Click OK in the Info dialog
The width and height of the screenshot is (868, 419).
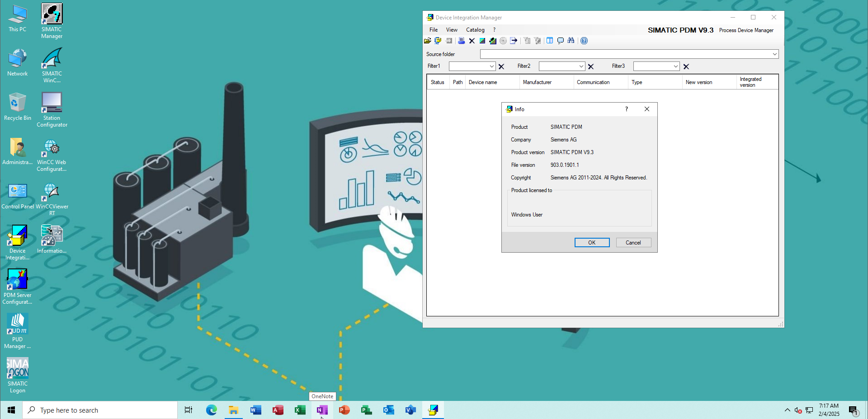coord(592,243)
